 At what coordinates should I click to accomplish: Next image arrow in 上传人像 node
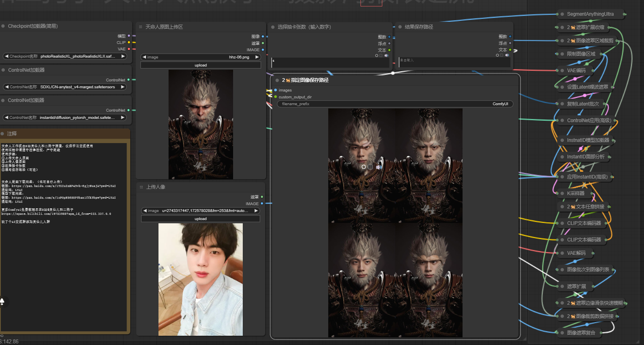256,211
